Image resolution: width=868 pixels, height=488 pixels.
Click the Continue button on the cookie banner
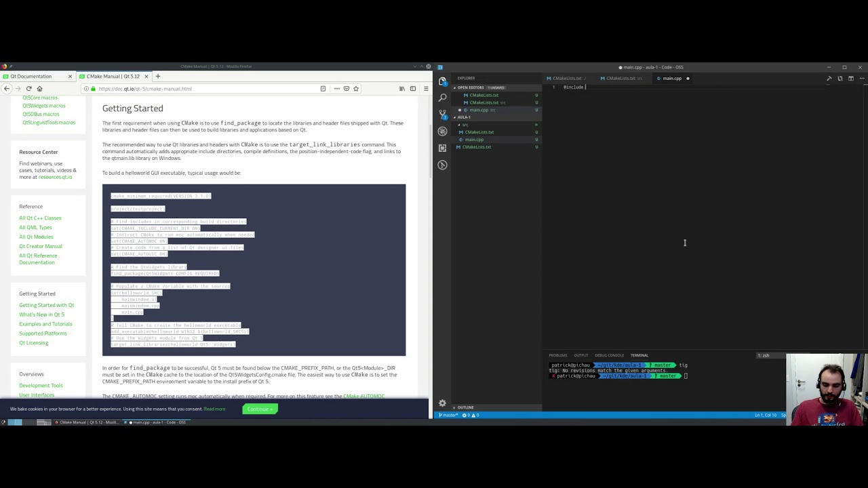tap(260, 409)
